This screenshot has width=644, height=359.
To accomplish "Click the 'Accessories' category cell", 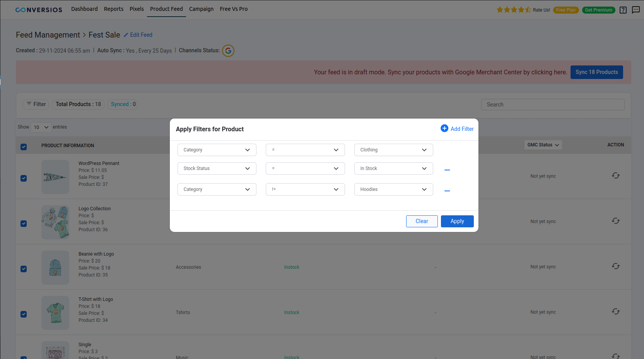I will [188, 267].
